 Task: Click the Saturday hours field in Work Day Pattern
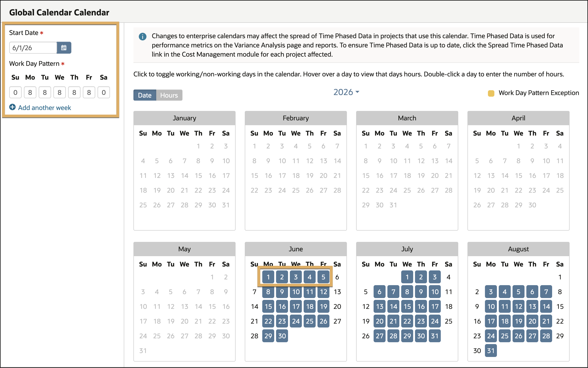click(x=104, y=93)
